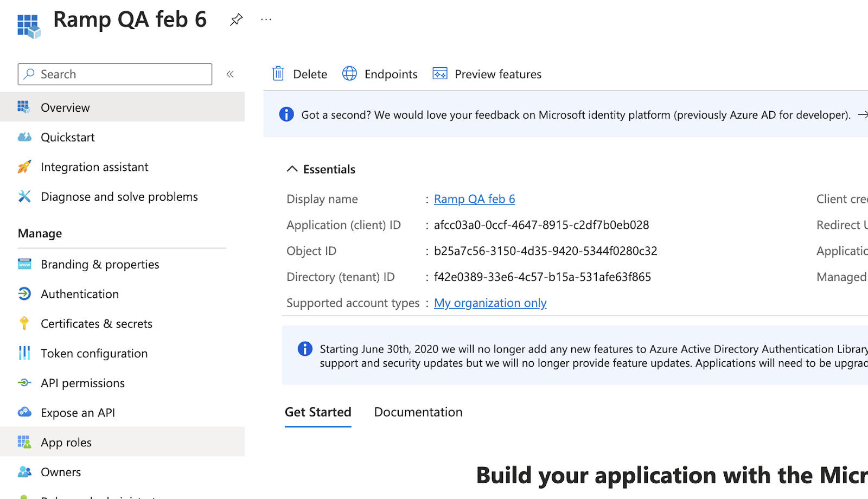
Task: Click the API permissions icon
Action: click(24, 383)
